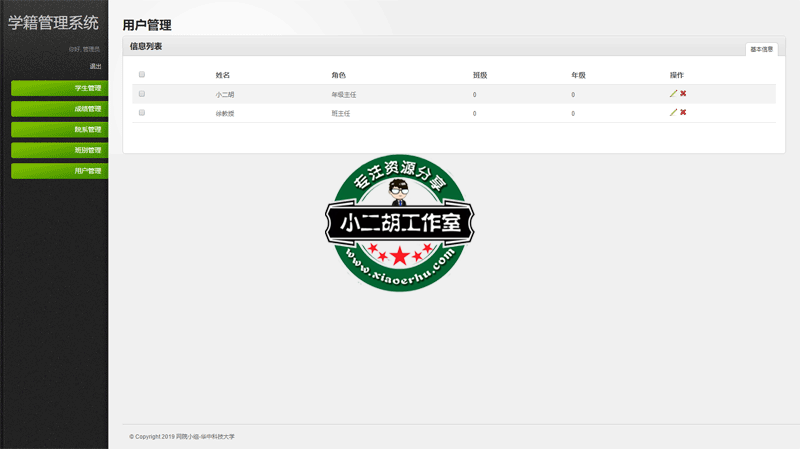Viewport: 800px width, 449px height.
Task: Click the red delete icon for 小二胡
Action: (683, 94)
